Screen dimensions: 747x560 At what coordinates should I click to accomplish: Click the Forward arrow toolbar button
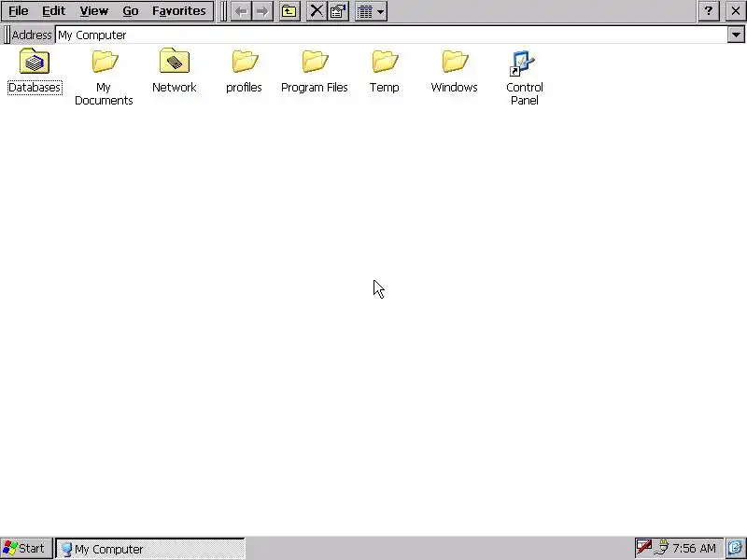(262, 11)
